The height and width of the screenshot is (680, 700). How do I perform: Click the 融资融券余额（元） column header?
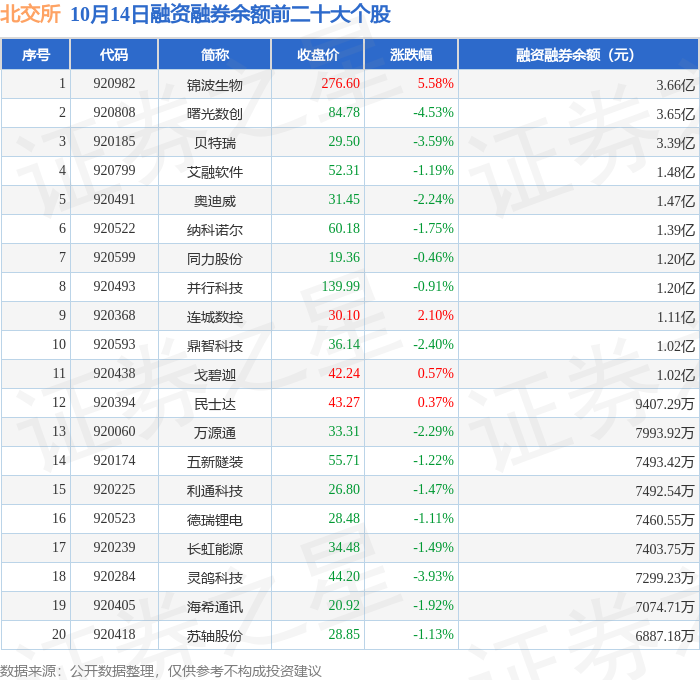[x=578, y=54]
